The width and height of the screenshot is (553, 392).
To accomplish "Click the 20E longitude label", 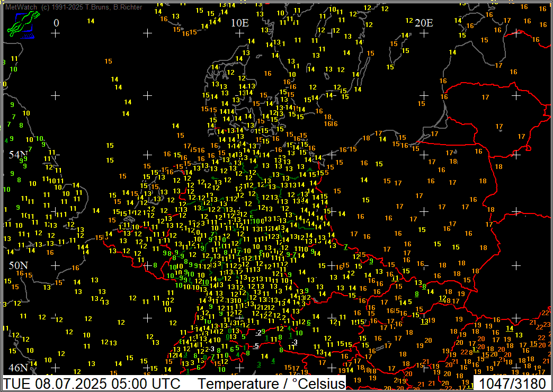I will pos(424,23).
